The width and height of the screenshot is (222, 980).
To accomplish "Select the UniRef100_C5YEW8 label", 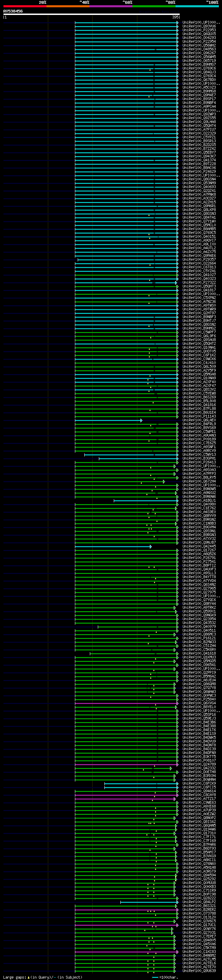I will 199,394.
